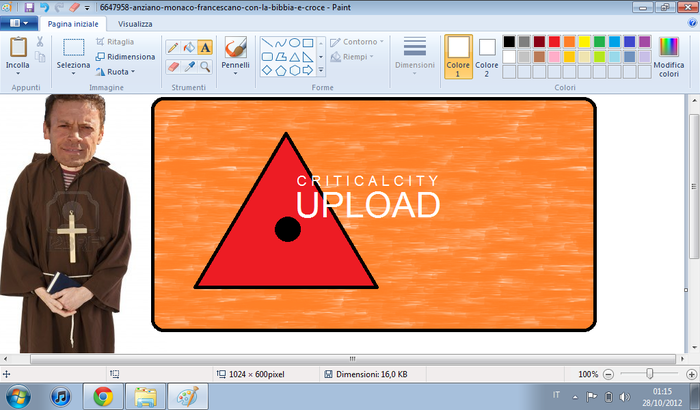Expand the shapes gallery more arrow
700x410 pixels.
[x=321, y=70]
